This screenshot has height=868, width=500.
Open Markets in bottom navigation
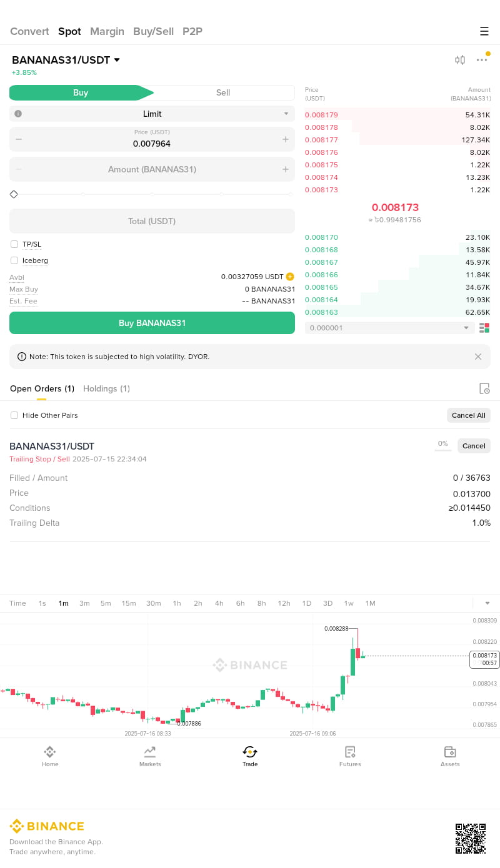pyautogui.click(x=150, y=756)
